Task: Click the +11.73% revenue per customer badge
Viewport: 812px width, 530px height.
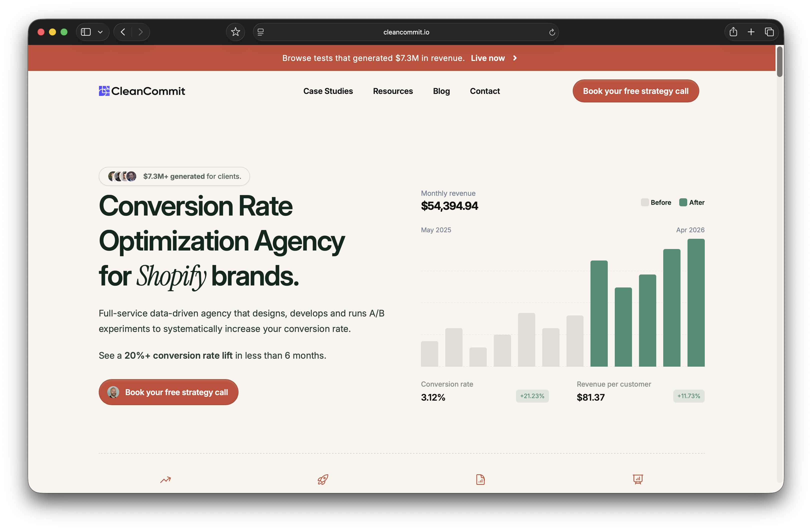Action: pos(689,396)
